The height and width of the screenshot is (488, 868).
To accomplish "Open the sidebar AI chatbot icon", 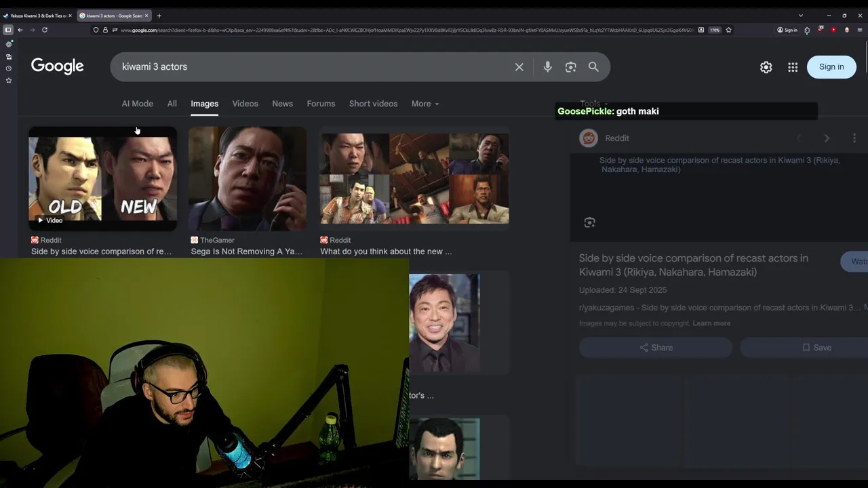I will click(x=9, y=44).
